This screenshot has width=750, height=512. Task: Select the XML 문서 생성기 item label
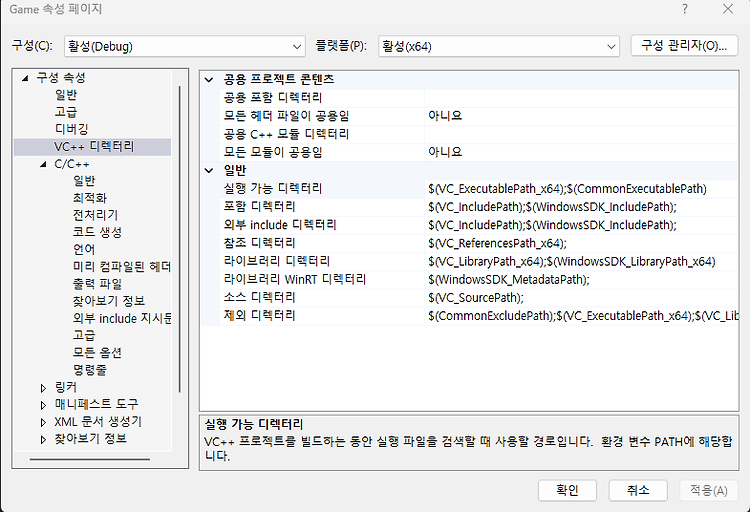tap(98, 422)
